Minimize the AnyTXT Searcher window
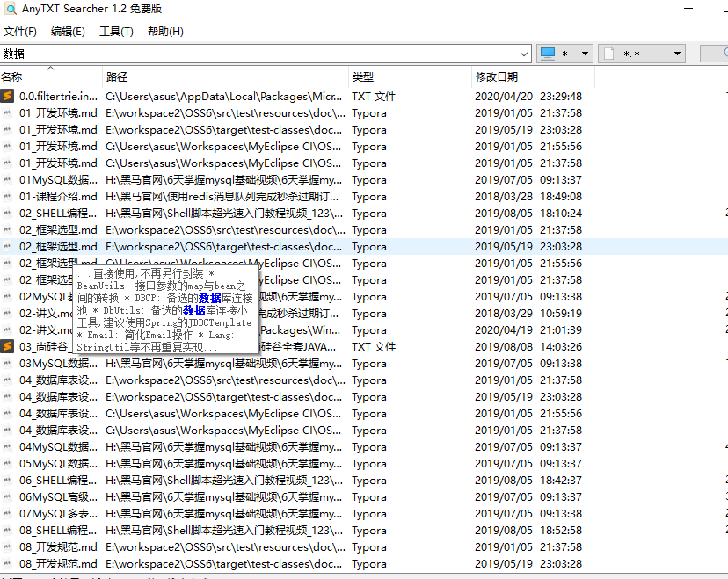 pos(688,9)
